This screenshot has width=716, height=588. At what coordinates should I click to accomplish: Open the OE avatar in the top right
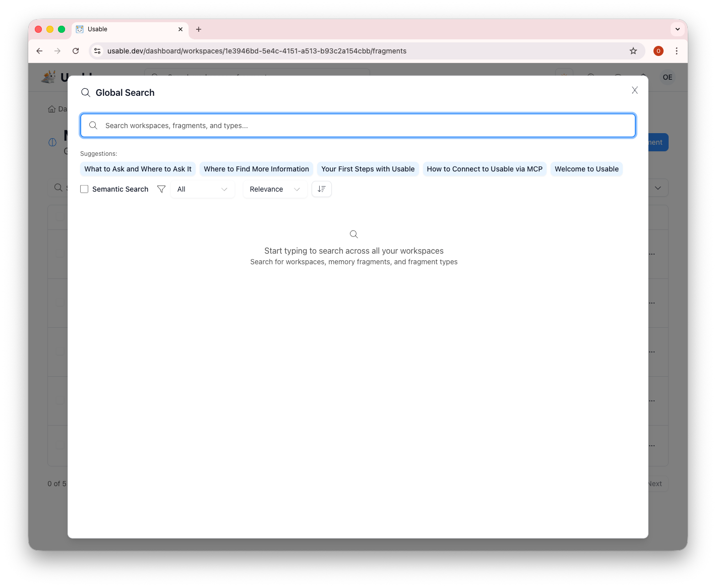tap(667, 77)
